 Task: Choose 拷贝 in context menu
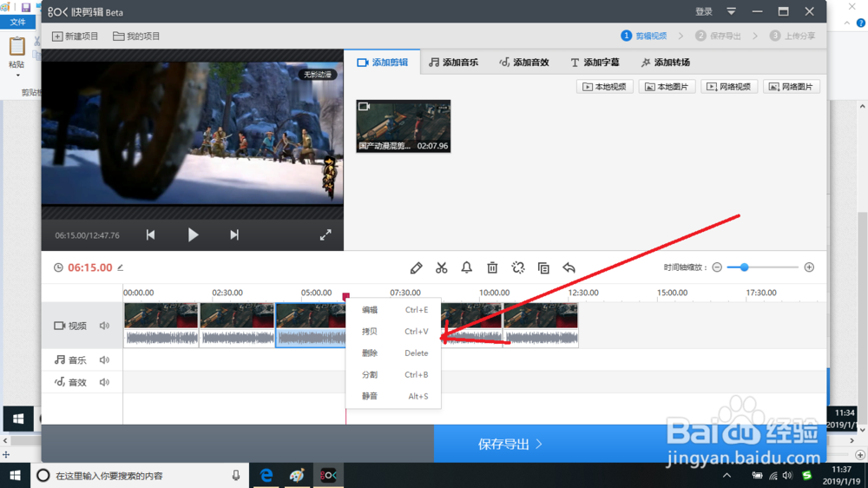(x=393, y=331)
